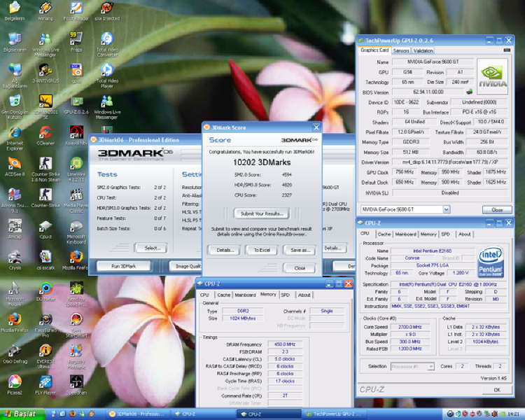The image size is (525, 420).
Task: Click Submit Your Results button
Action: point(262,213)
